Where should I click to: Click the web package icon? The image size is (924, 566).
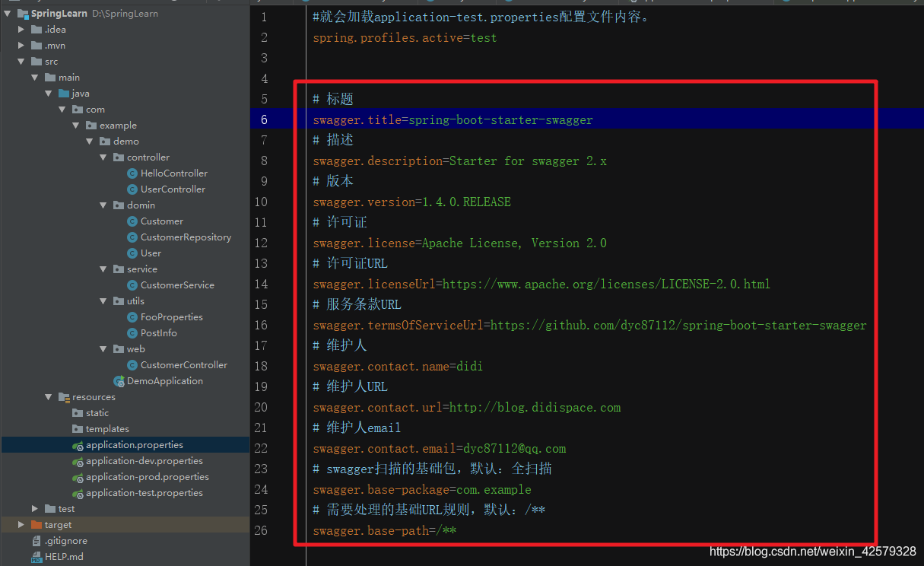119,349
